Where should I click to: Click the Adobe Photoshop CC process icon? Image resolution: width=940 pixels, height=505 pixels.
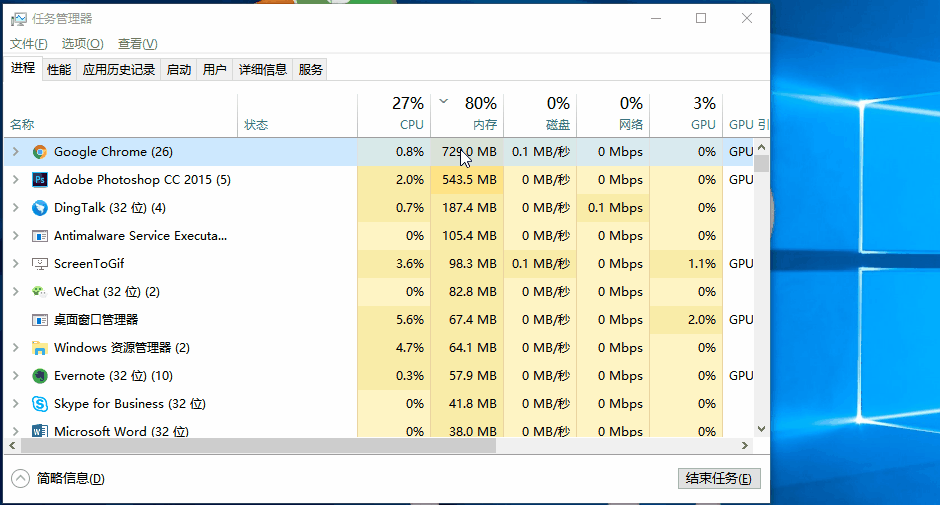[x=40, y=180]
